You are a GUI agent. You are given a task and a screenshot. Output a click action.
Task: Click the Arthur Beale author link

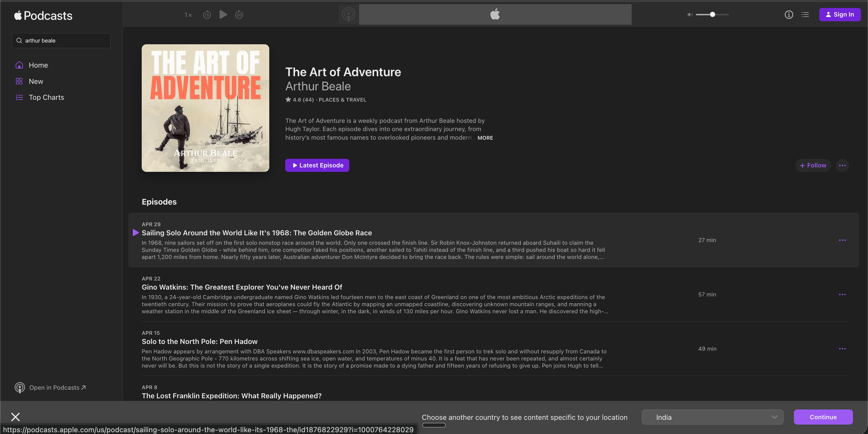pyautogui.click(x=318, y=86)
